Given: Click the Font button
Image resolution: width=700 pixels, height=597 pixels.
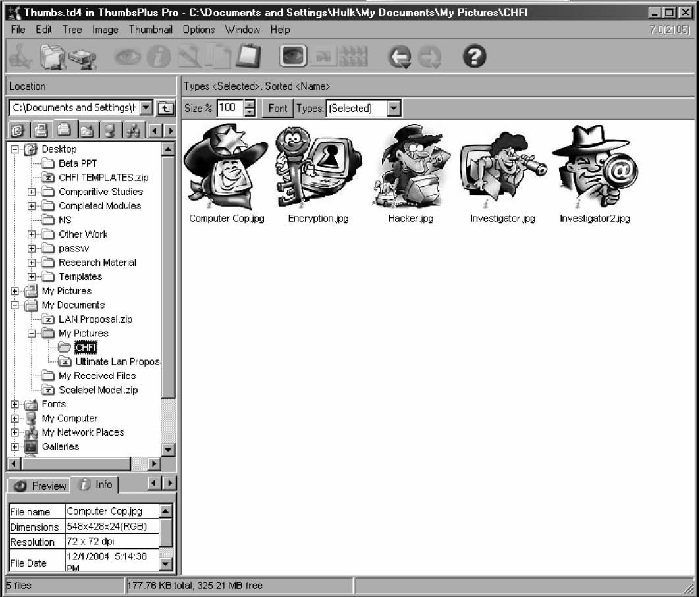Looking at the screenshot, I should tap(278, 108).
